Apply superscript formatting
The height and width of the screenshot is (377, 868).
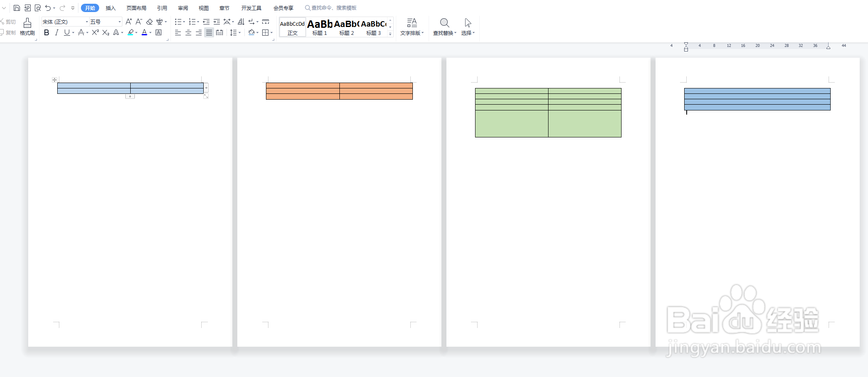[x=95, y=32]
